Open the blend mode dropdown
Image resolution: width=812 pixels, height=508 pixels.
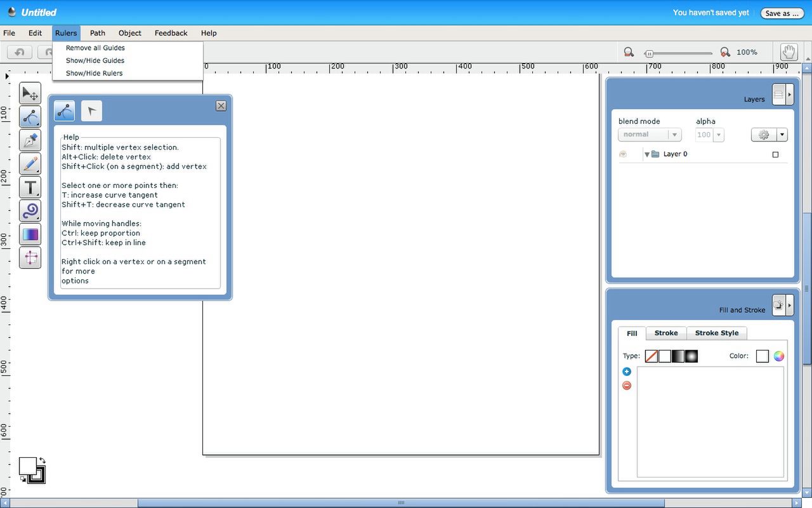650,135
